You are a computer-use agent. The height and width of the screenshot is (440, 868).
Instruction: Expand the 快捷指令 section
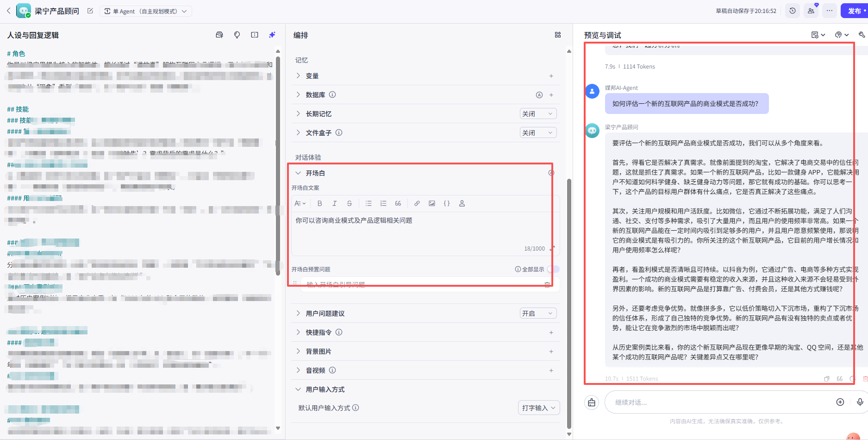tap(298, 332)
